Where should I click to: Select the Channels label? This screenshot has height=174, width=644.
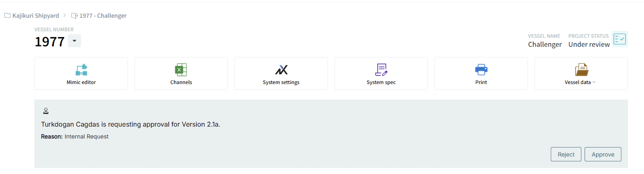pos(181,82)
